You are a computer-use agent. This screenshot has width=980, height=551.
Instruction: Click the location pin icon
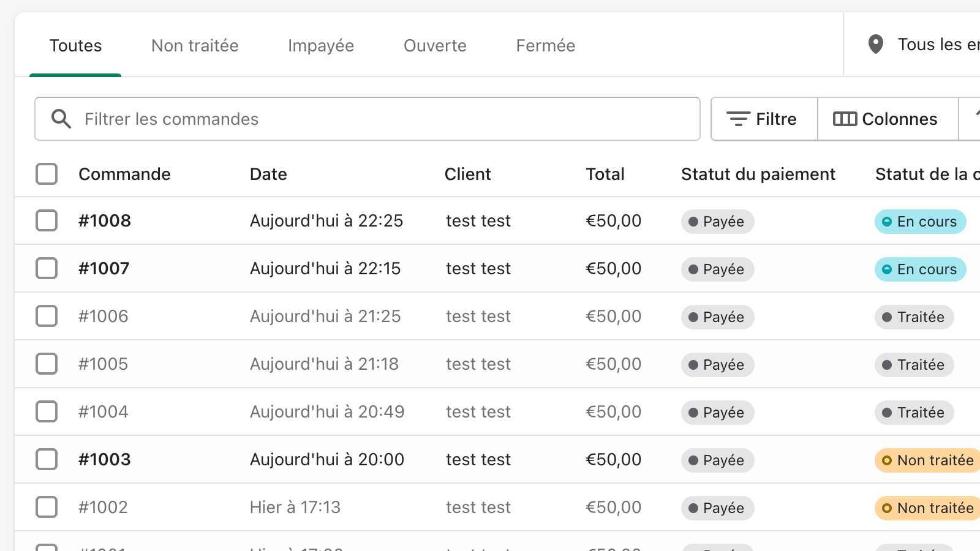[876, 44]
